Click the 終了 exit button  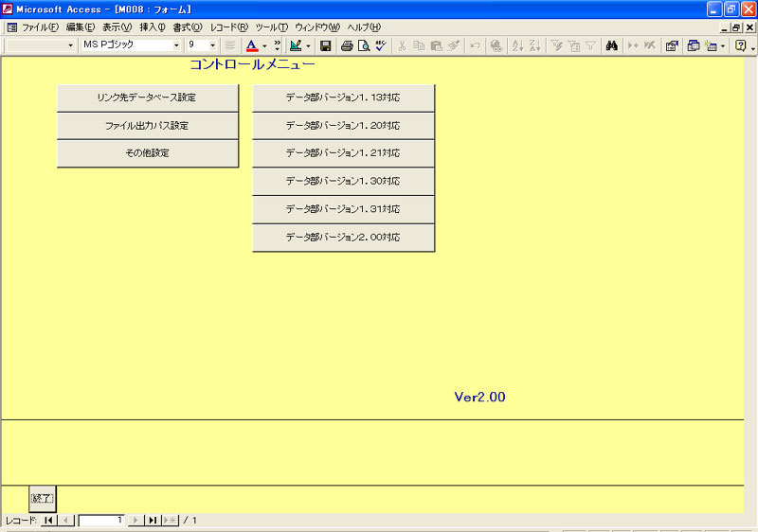pos(43,498)
